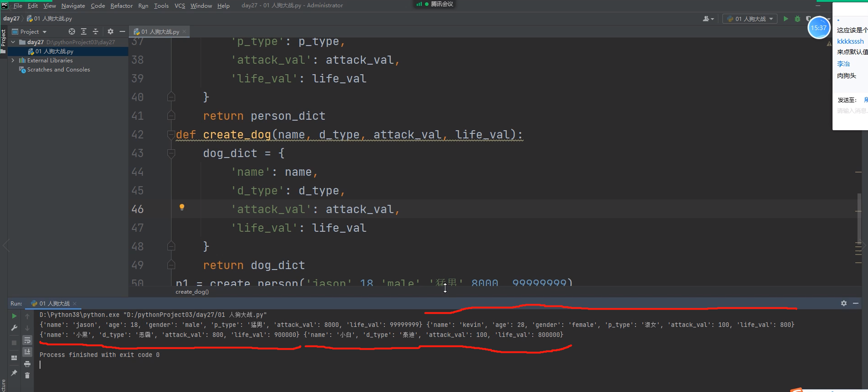Open the Edit menu
Screen dimensions: 868x392
tap(33, 5)
